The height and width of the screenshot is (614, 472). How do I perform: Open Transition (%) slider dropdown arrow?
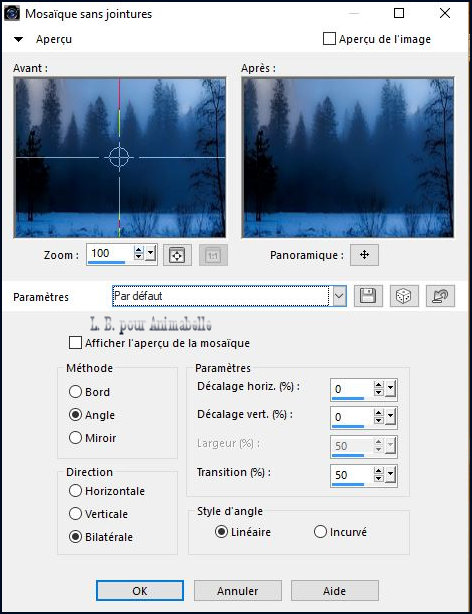click(x=391, y=475)
